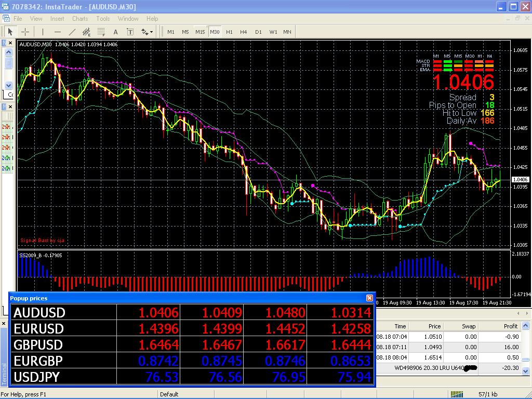532x399 pixels.
Task: Click the arrow objects icon
Action: click(144, 32)
